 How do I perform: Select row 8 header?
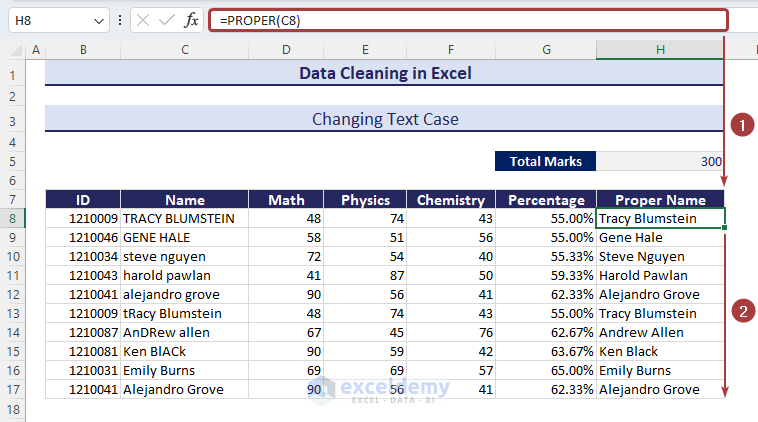[14, 218]
